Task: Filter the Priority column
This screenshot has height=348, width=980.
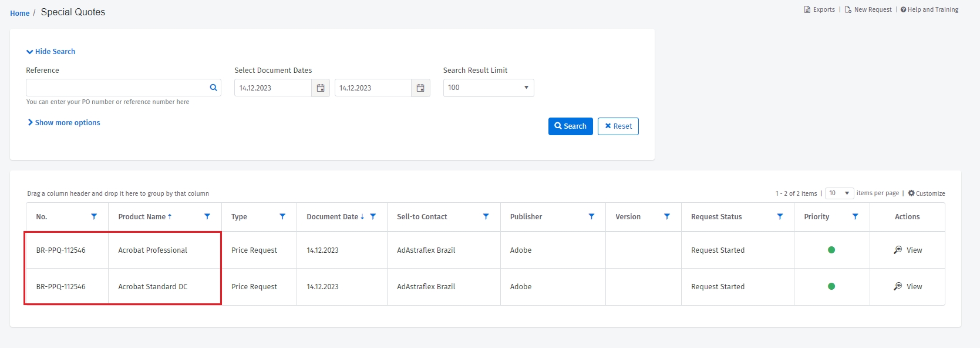Action: 855,216
